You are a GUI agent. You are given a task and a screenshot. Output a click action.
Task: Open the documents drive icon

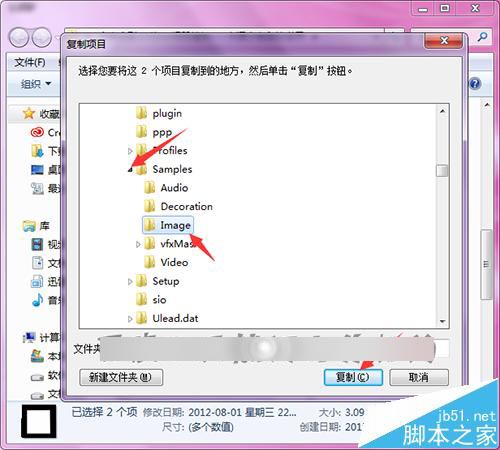(37, 396)
